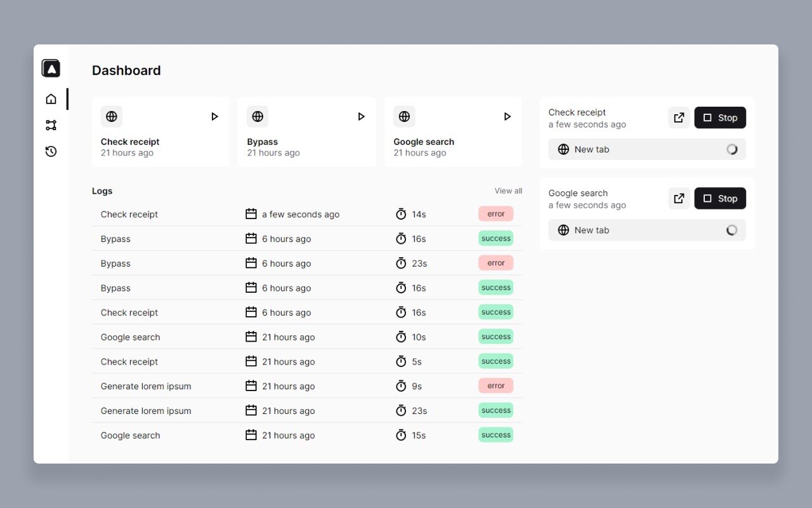Screen dimensions: 812x508
Task: Open running Check receipt in external tab
Action: coord(679,117)
